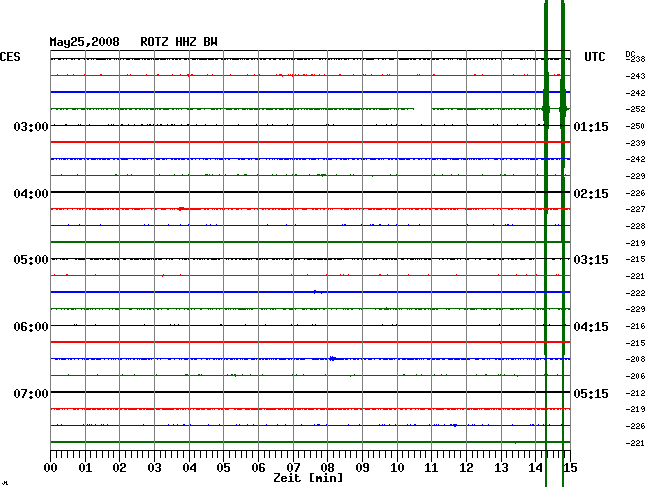650x494 pixels.
Task: Click minute tick label 12
Action: coord(466,468)
